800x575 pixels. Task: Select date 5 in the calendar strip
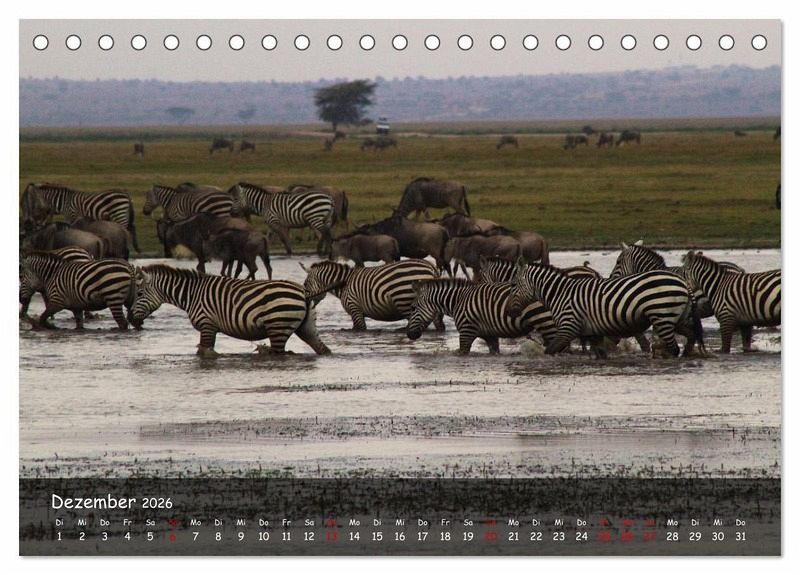click(150, 536)
